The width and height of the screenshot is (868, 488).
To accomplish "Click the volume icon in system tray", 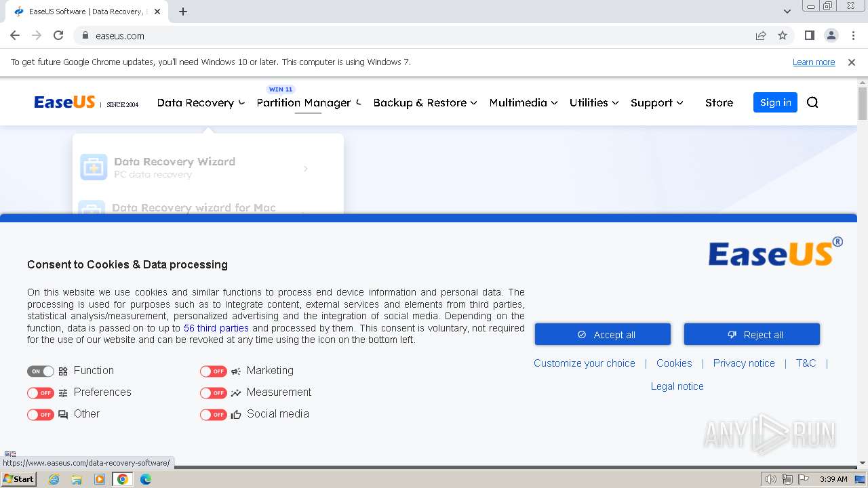I will 771,479.
